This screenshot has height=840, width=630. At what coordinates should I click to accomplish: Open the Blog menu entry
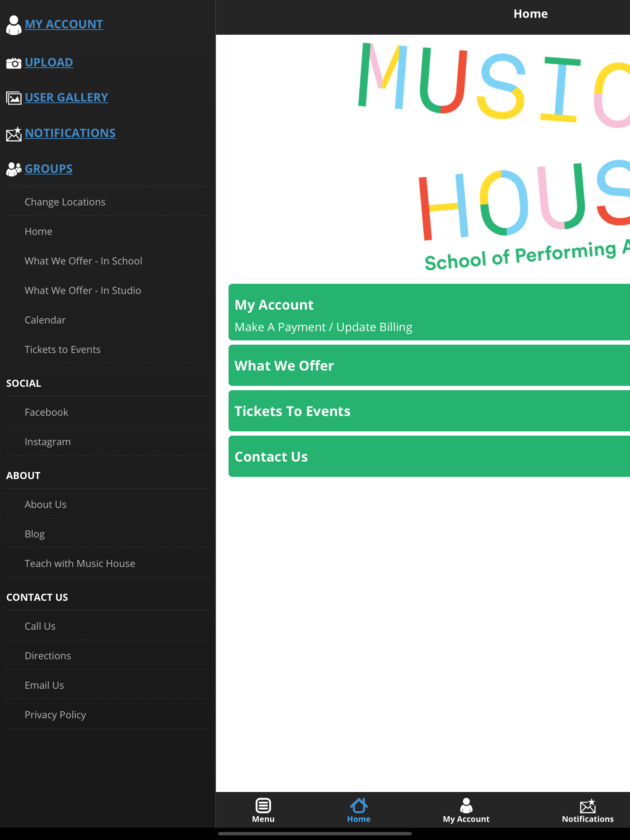(x=108, y=534)
